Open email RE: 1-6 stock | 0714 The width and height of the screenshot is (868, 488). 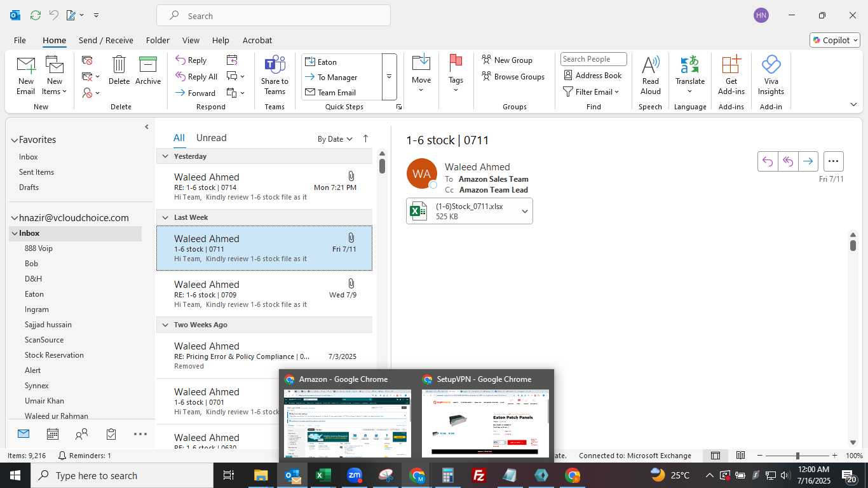[264, 187]
